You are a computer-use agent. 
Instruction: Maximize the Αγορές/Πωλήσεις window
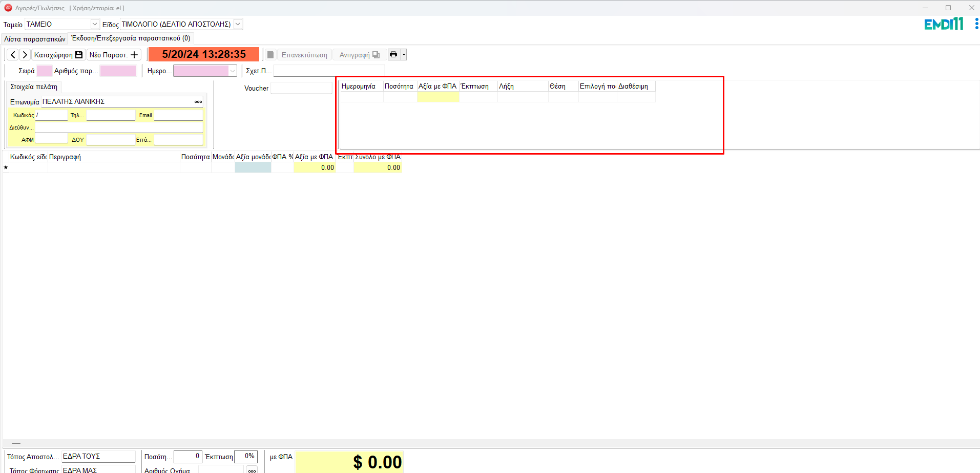click(948, 8)
